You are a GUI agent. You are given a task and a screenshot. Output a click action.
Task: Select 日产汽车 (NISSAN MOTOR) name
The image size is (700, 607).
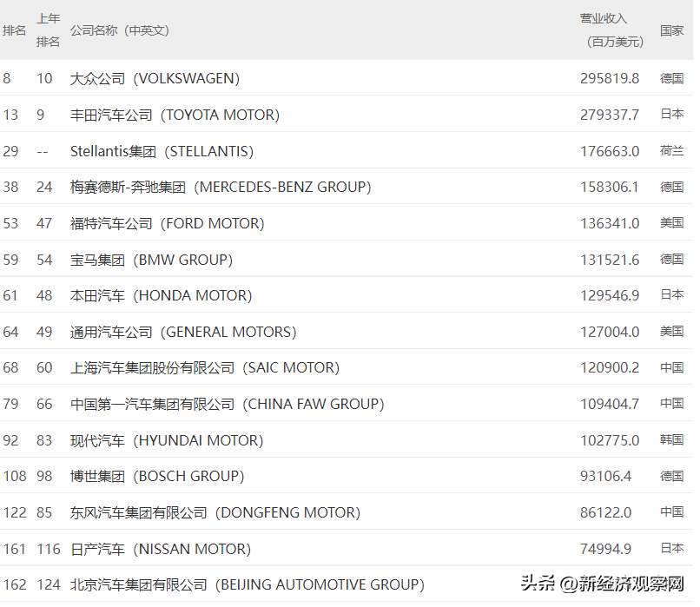click(x=161, y=550)
